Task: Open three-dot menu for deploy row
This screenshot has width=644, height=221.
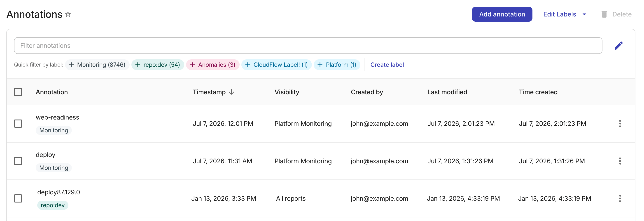Action: pyautogui.click(x=620, y=161)
